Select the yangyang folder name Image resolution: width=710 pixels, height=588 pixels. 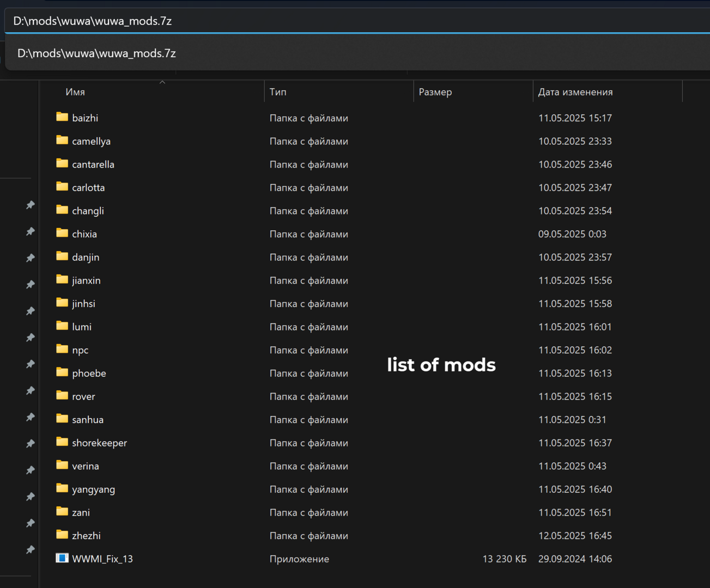[94, 489]
